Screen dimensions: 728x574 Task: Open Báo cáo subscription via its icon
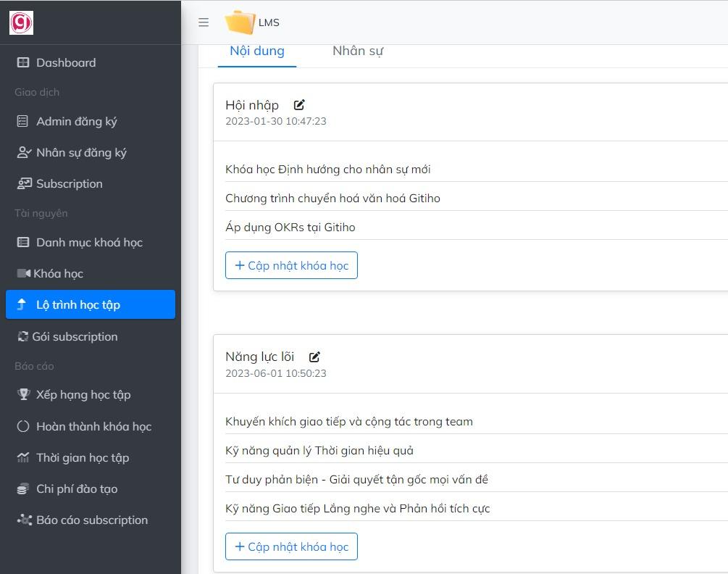point(22,520)
